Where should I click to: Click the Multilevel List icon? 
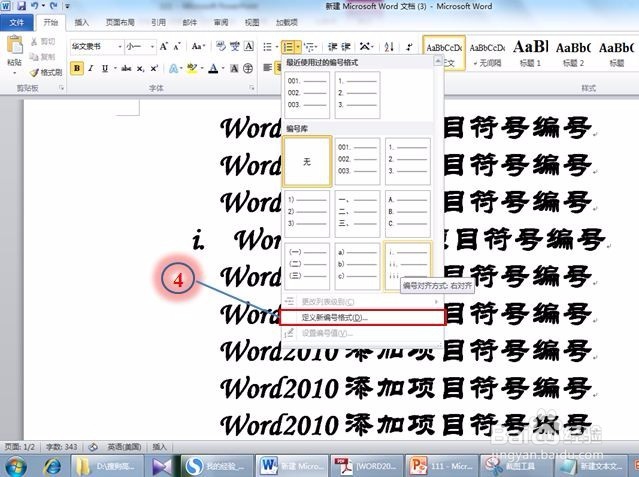coord(309,47)
